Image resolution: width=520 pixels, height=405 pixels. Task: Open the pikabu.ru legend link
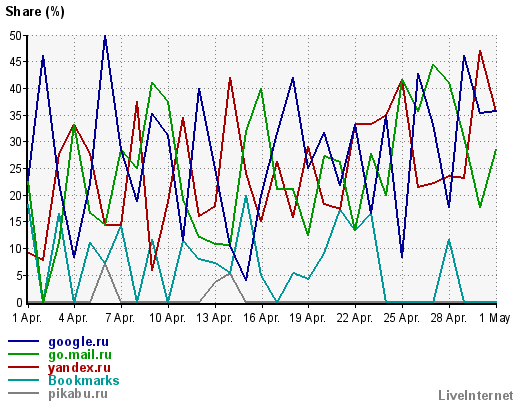[78, 394]
